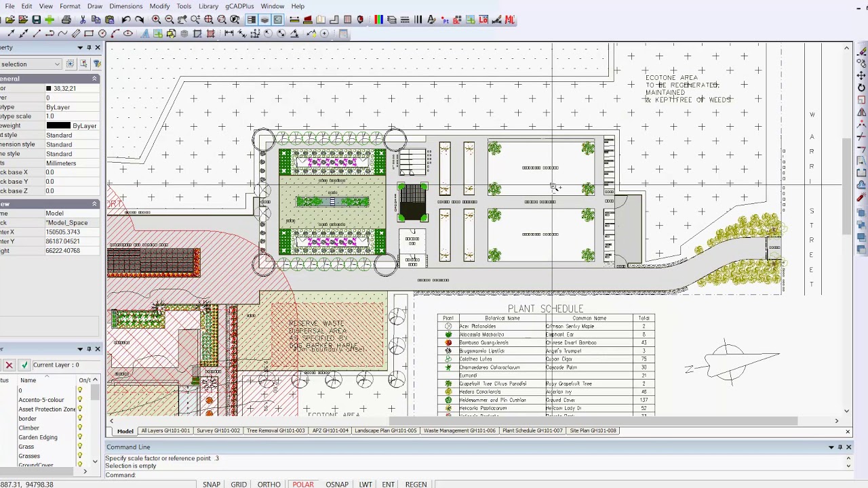868x488 pixels.
Task: Set current layer with the green check
Action: [x=24, y=365]
